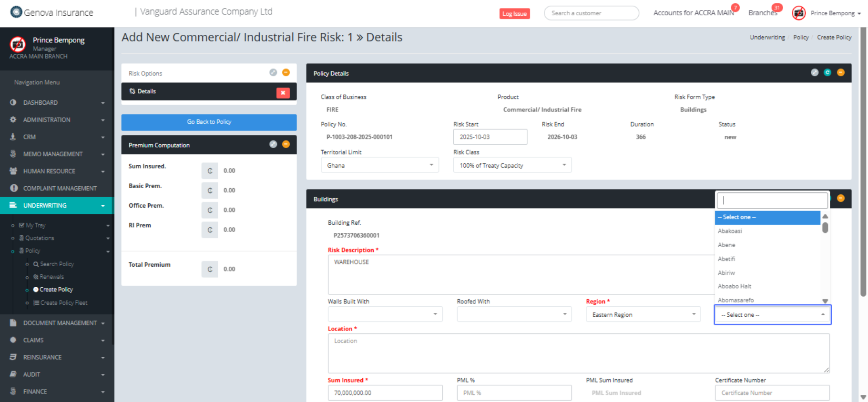Click the dropdown list scrollbar thumb

tap(825, 228)
